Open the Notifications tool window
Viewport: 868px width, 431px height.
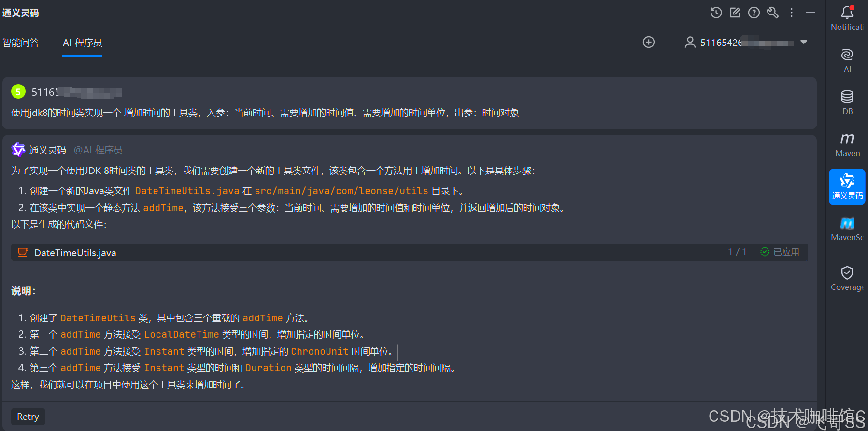pyautogui.click(x=847, y=18)
